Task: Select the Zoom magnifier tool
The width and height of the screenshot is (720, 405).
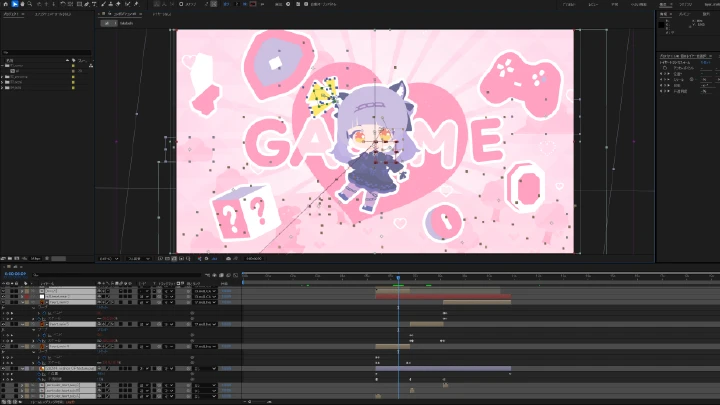Action: pos(29,4)
